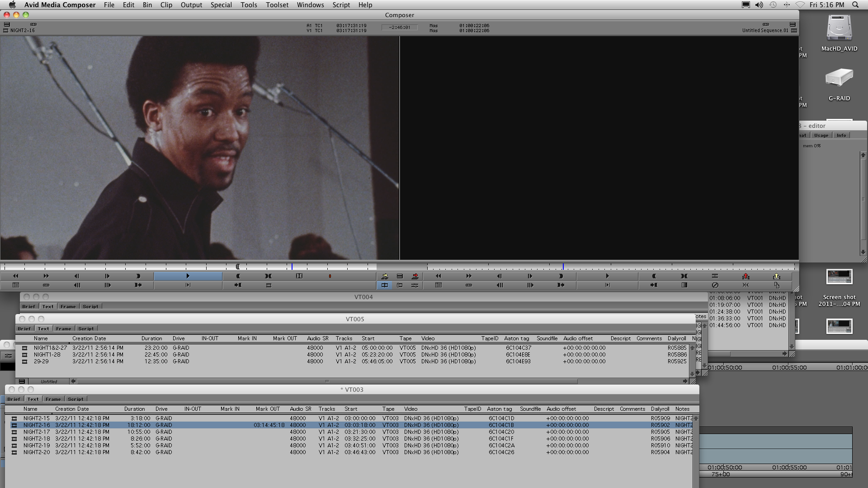Open Untitled bin view menu in VT005

(x=49, y=381)
